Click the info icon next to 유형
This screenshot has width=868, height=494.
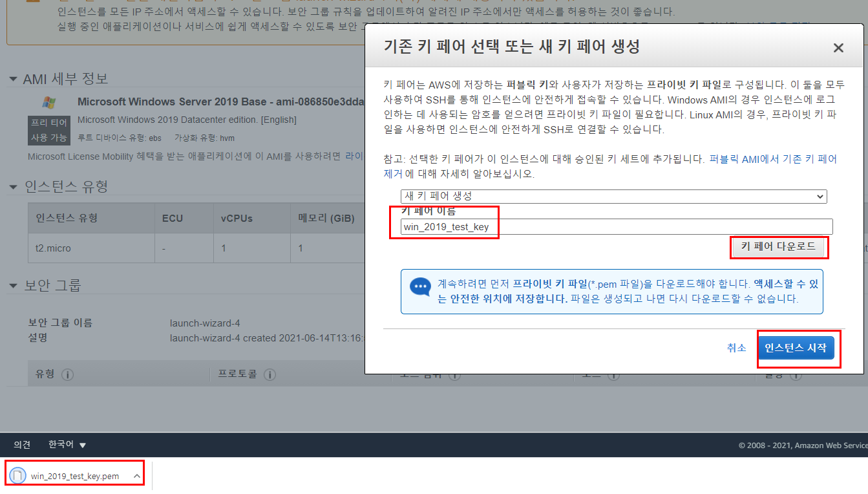[67, 374]
